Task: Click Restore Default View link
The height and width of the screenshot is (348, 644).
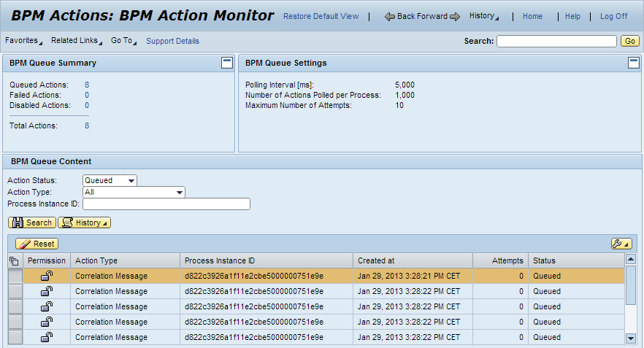Action: coord(321,16)
